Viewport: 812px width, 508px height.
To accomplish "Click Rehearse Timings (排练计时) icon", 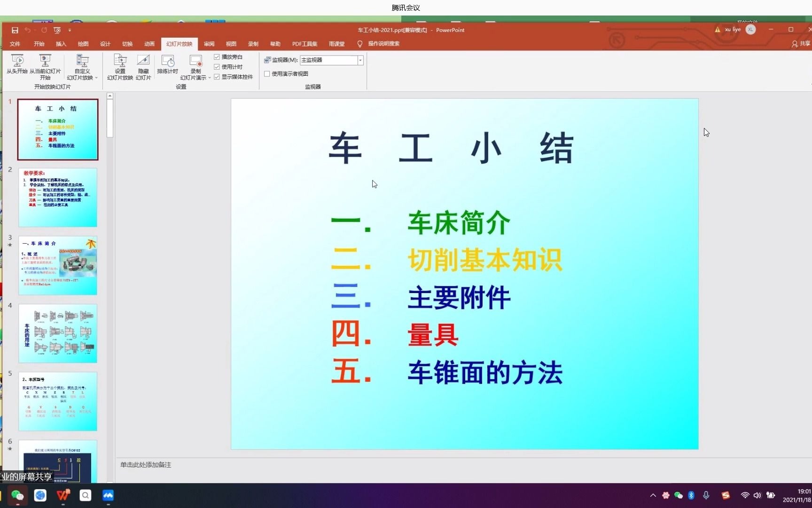I will click(167, 64).
